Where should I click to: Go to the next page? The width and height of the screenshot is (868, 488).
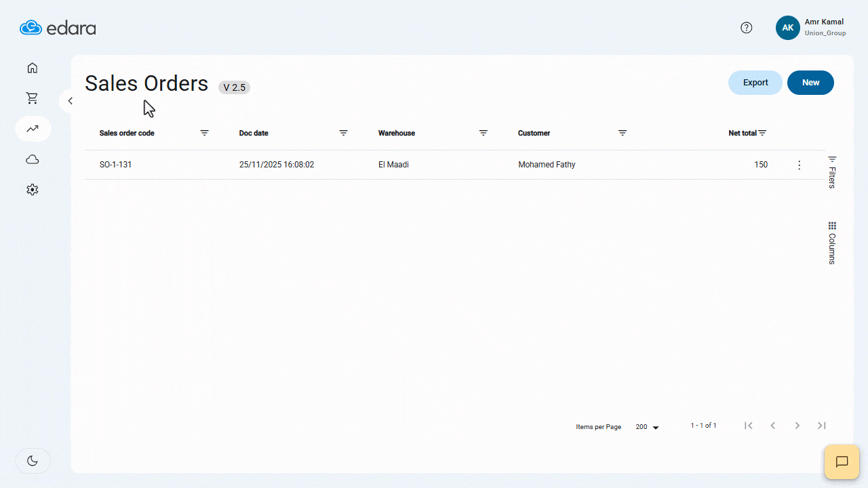pyautogui.click(x=797, y=426)
